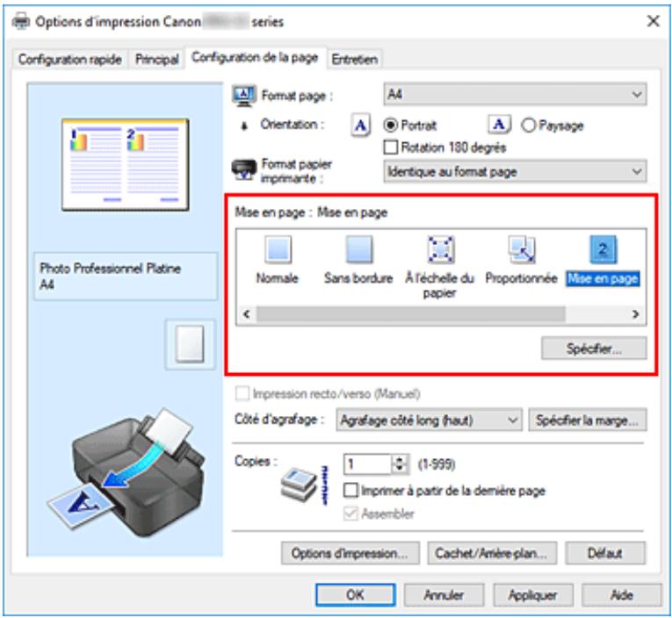Choose the Sans bordure layout icon
Viewport: 672px width, 618px height.
pyautogui.click(x=358, y=249)
